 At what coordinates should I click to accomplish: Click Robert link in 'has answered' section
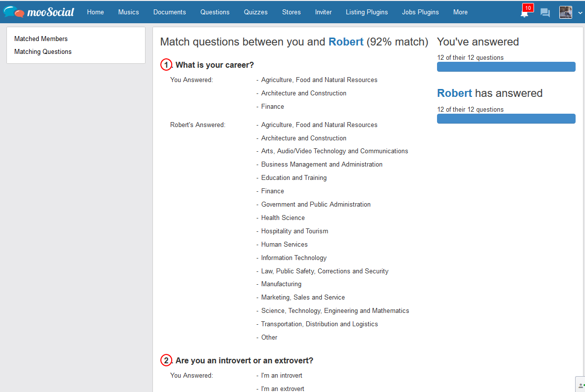454,93
